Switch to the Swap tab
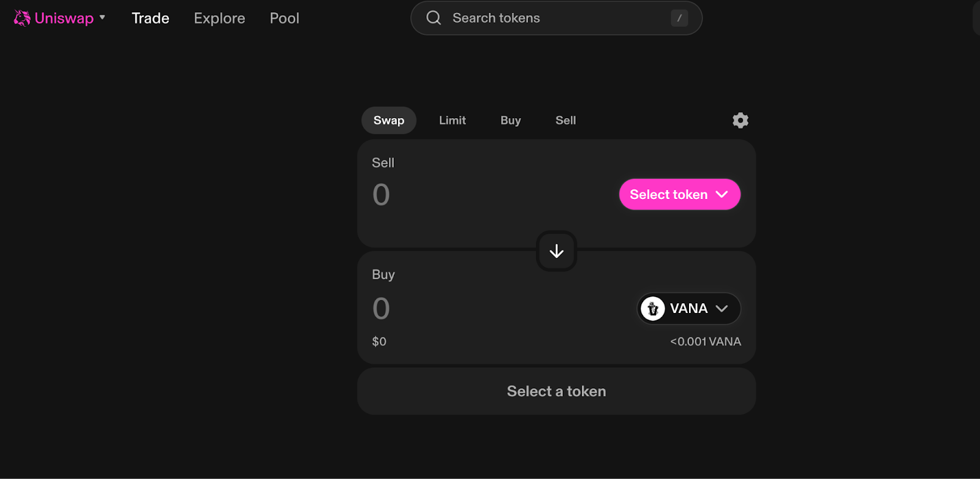 pyautogui.click(x=388, y=121)
